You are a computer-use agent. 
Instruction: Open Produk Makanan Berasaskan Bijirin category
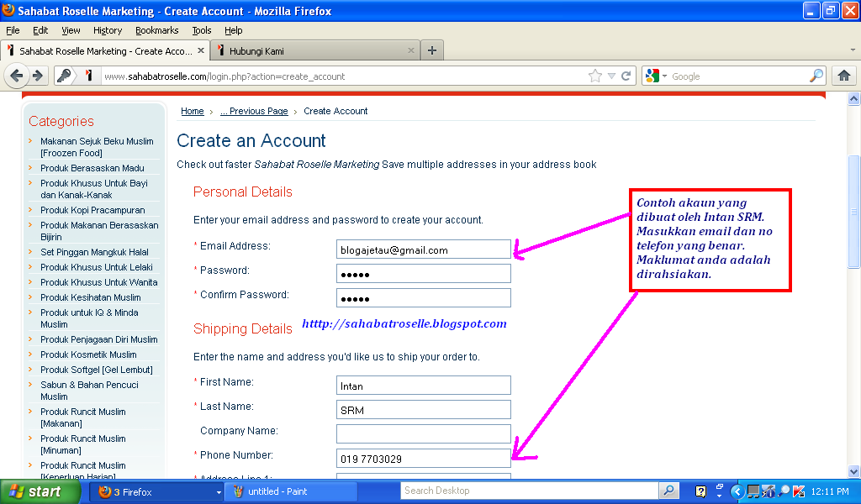point(99,231)
